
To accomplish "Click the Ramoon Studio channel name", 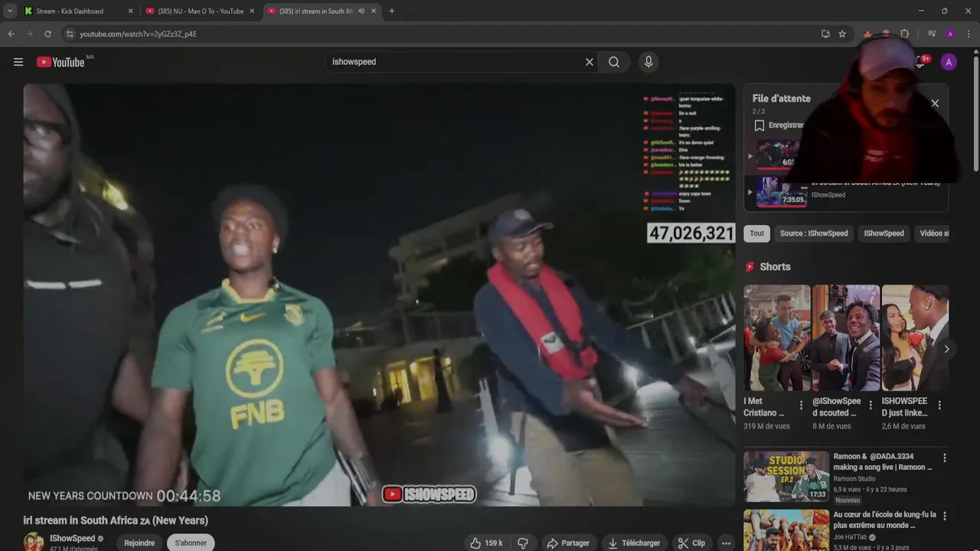I will 854,479.
